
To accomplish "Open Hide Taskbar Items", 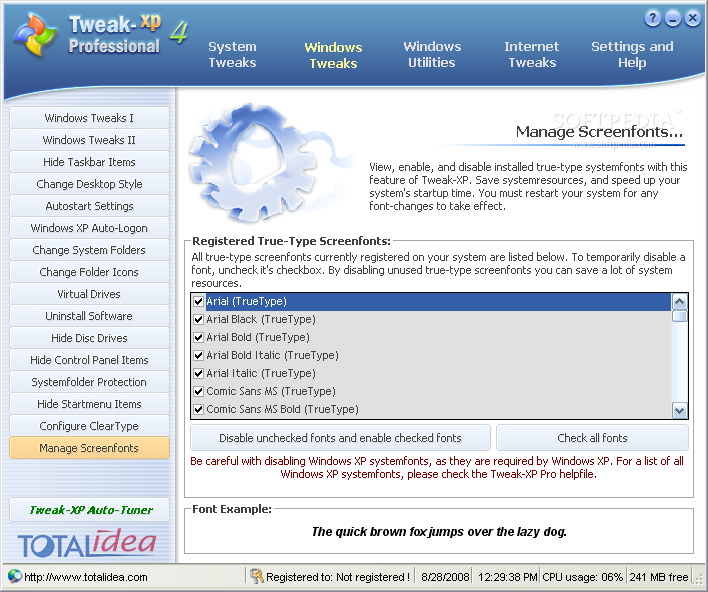I will point(89,162).
